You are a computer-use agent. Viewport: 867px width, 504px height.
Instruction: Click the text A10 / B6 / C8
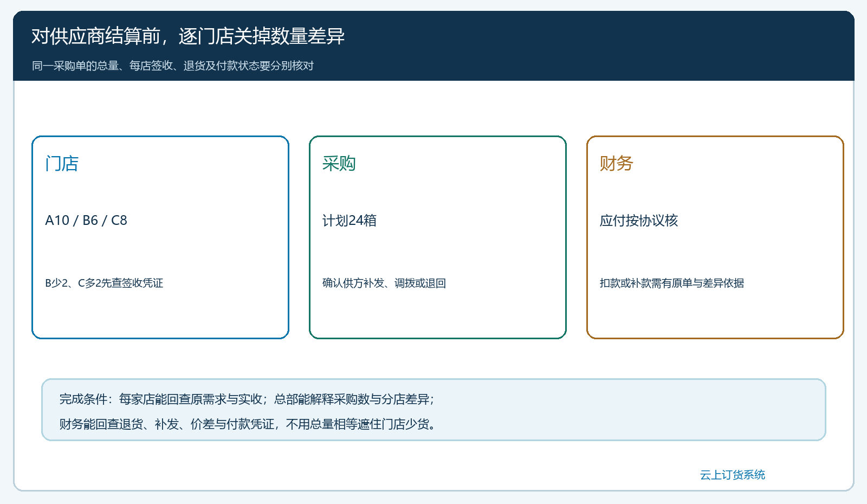click(86, 220)
